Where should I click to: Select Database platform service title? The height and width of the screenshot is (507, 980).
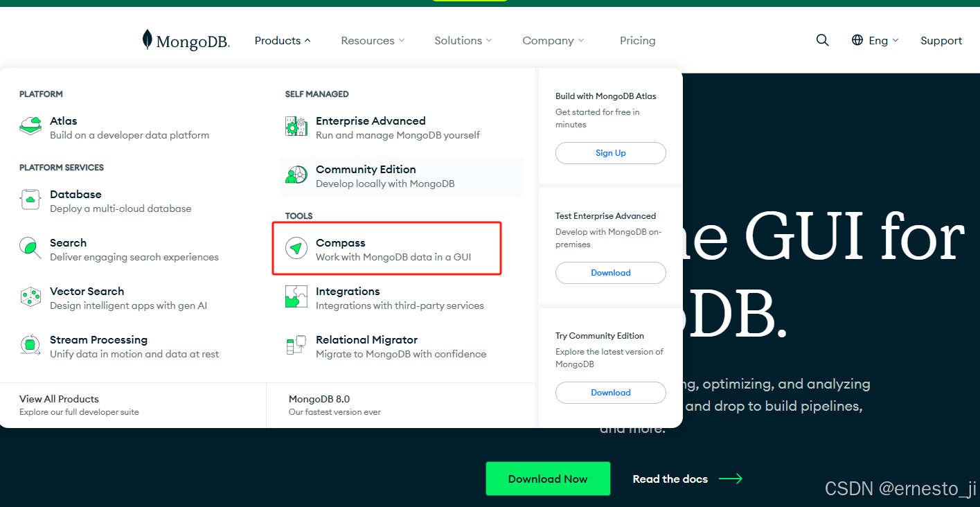point(75,194)
